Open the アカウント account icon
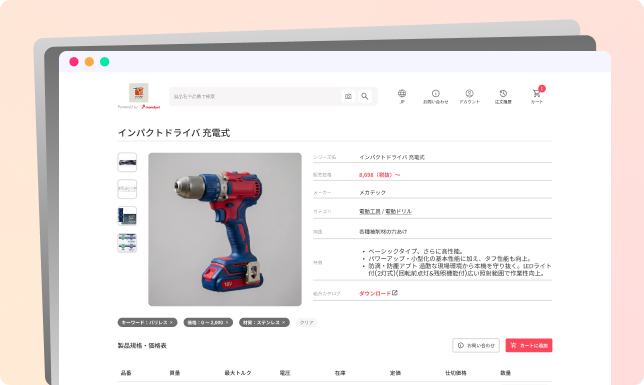The image size is (644, 385). coord(469,97)
